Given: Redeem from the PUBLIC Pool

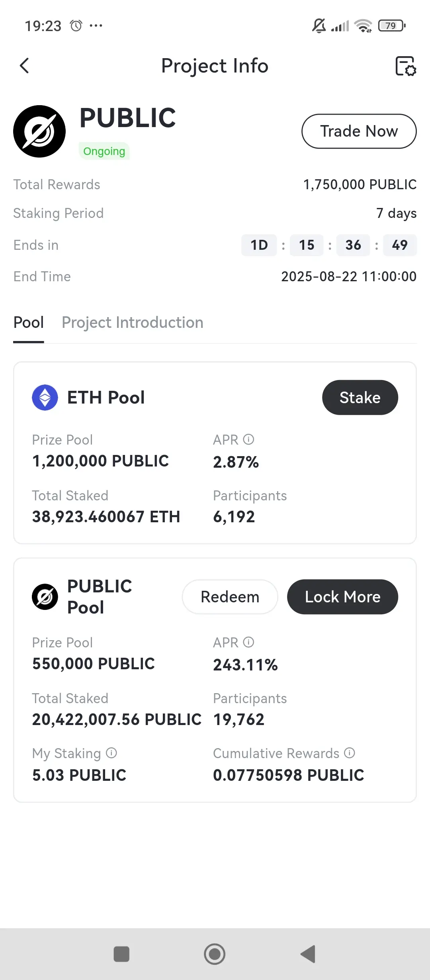Looking at the screenshot, I should (x=230, y=597).
